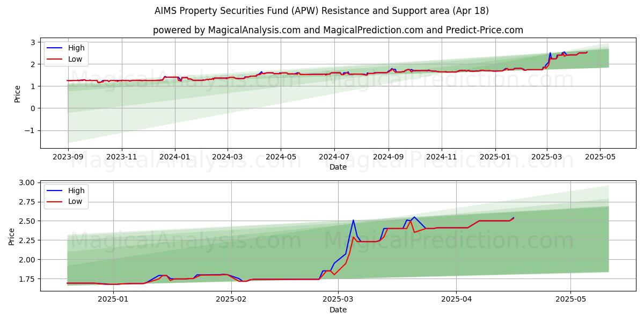Screen dimensions: 644x322
Task: Click the '2023-09' tick label
Action: click(x=68, y=157)
